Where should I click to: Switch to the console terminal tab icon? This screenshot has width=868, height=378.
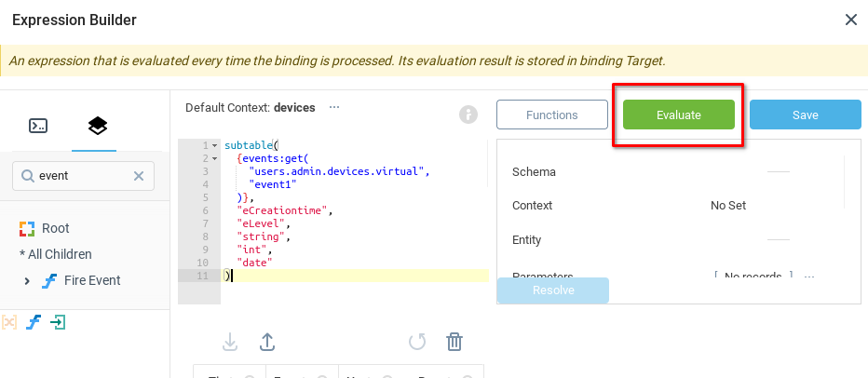tap(38, 126)
